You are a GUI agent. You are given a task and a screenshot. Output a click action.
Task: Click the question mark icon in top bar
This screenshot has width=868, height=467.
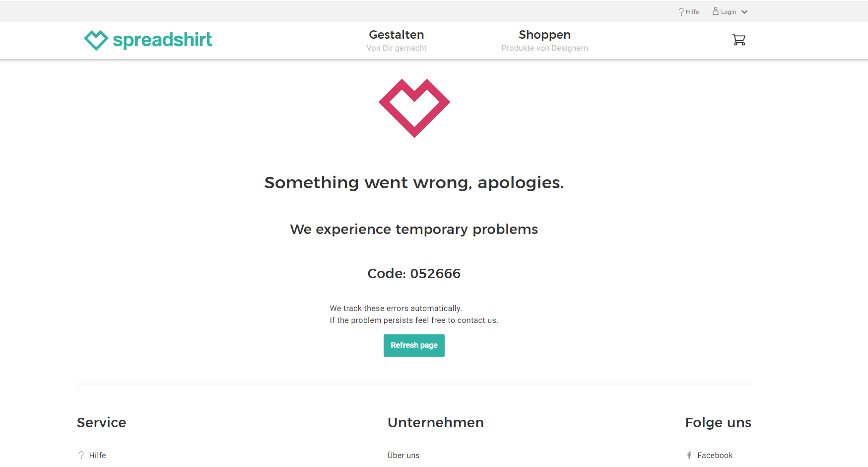681,12
